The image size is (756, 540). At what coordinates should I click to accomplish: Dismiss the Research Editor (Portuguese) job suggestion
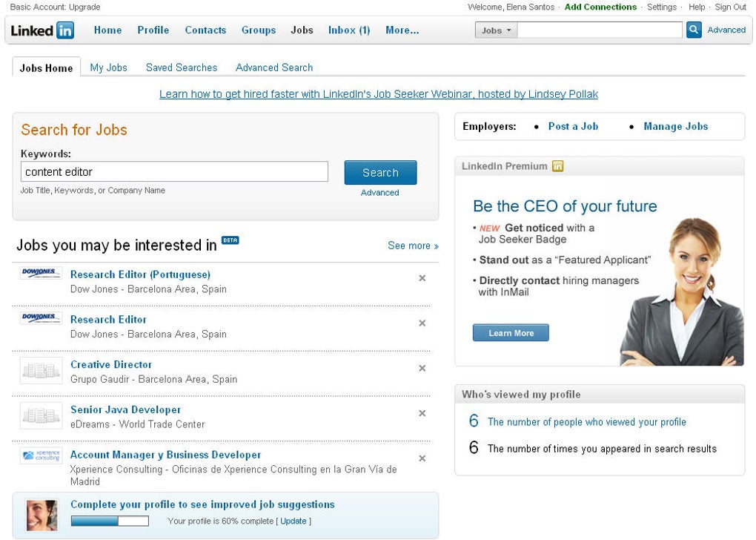click(422, 278)
